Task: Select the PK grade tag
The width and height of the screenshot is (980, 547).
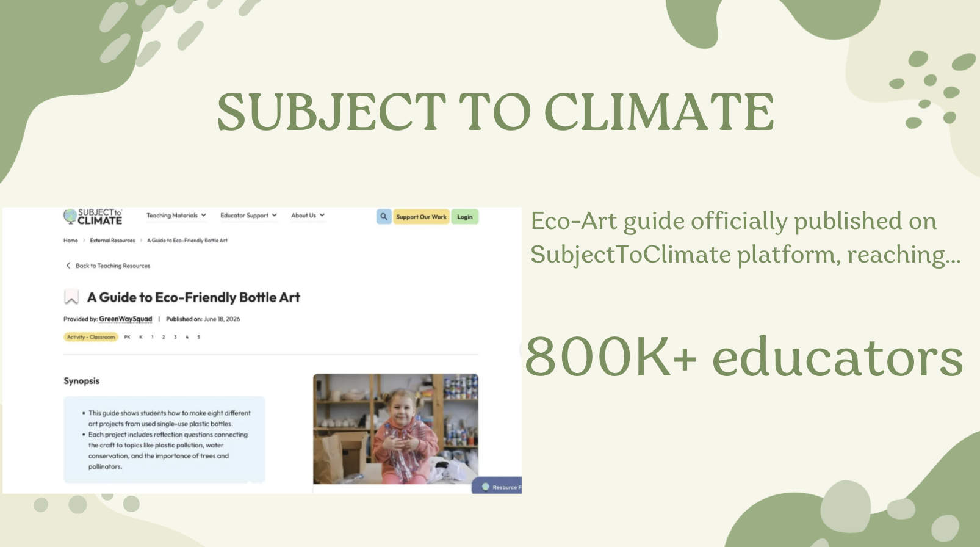Action: tap(127, 337)
